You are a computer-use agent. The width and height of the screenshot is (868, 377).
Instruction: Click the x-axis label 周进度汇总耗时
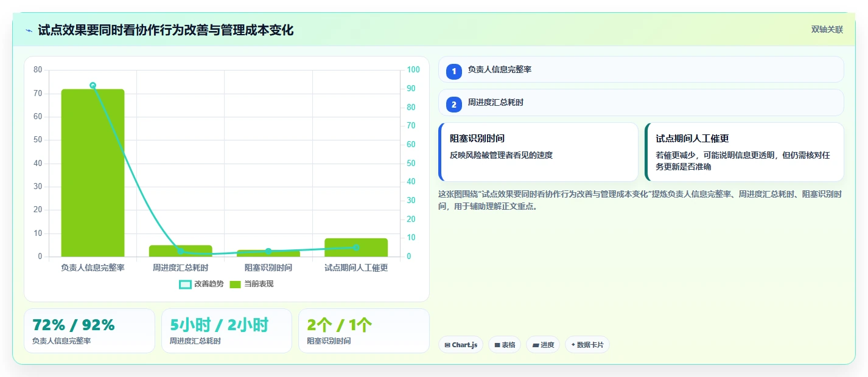[181, 268]
